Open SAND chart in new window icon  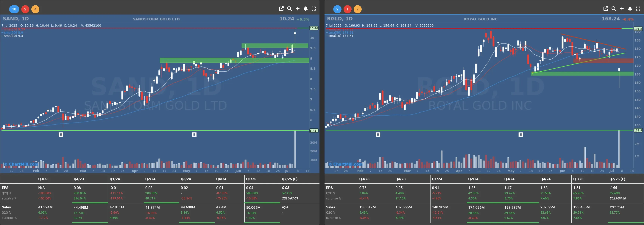pos(281,9)
